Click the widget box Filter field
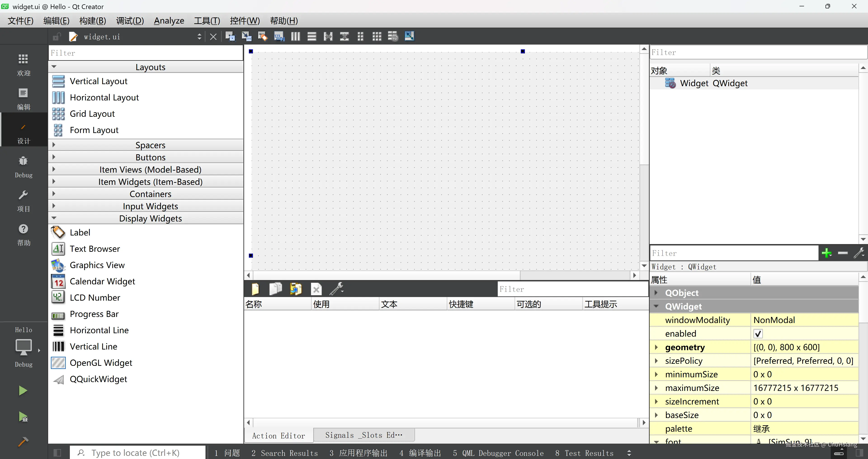The image size is (868, 459). click(x=146, y=53)
